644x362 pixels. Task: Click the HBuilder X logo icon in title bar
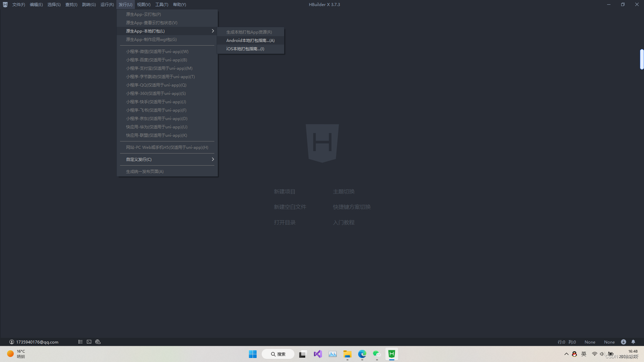(5, 5)
